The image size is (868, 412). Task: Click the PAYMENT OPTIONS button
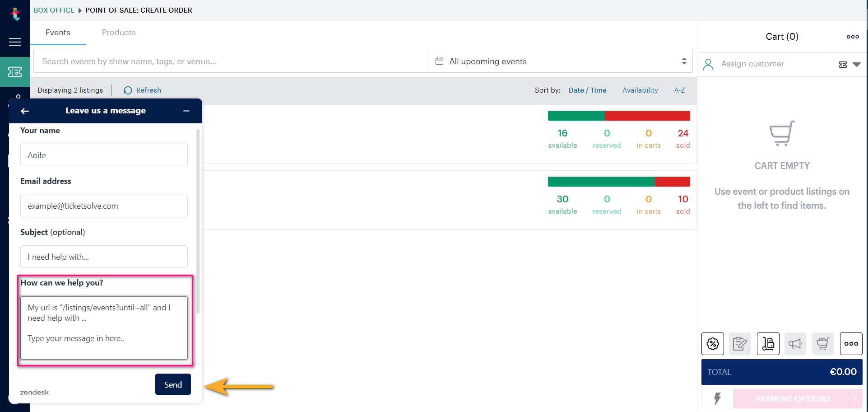click(798, 398)
